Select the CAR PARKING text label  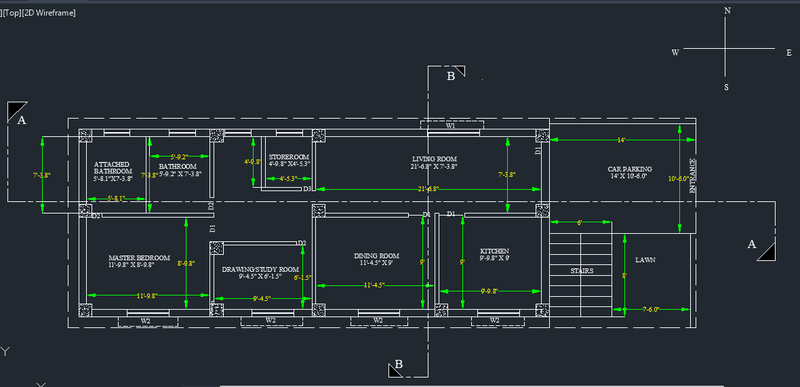pos(630,169)
